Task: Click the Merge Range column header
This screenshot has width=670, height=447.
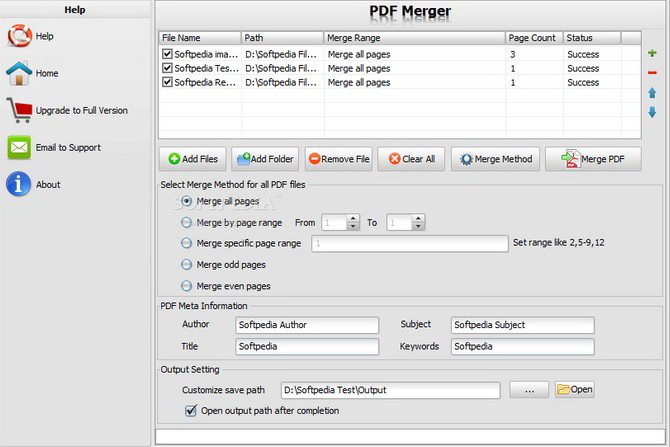Action: 414,38
